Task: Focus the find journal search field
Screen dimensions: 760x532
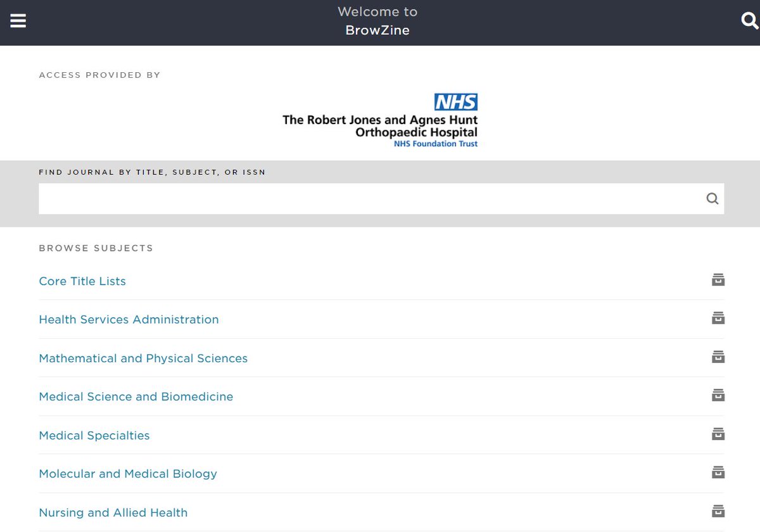Action: pyautogui.click(x=381, y=199)
